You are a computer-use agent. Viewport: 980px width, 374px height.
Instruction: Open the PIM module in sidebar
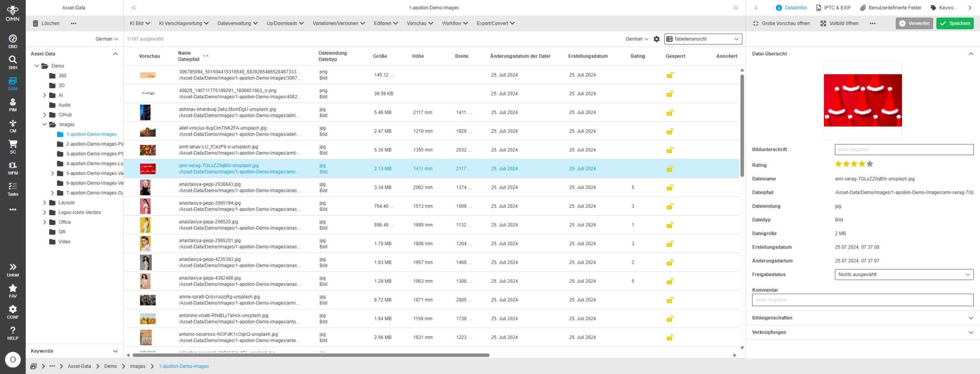click(x=13, y=105)
